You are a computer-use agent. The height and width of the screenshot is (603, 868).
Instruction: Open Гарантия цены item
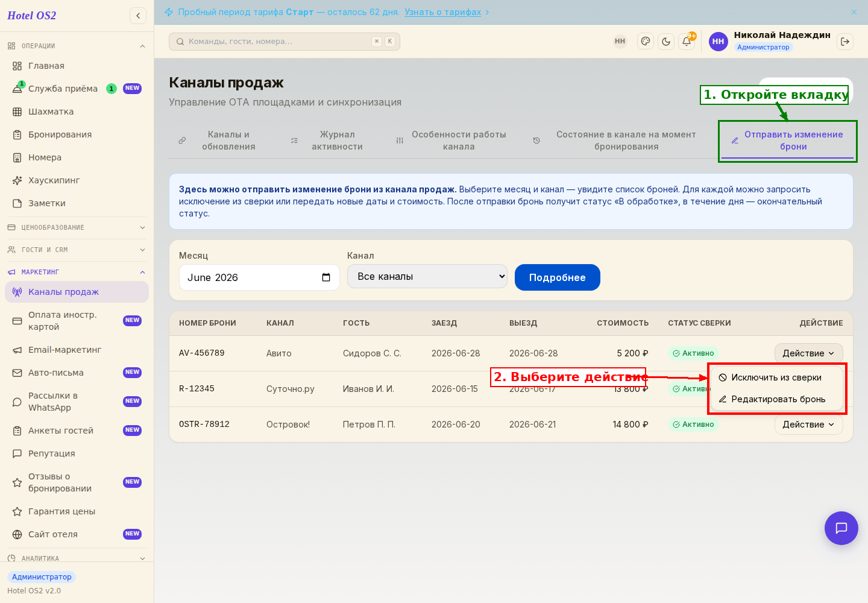click(77, 511)
